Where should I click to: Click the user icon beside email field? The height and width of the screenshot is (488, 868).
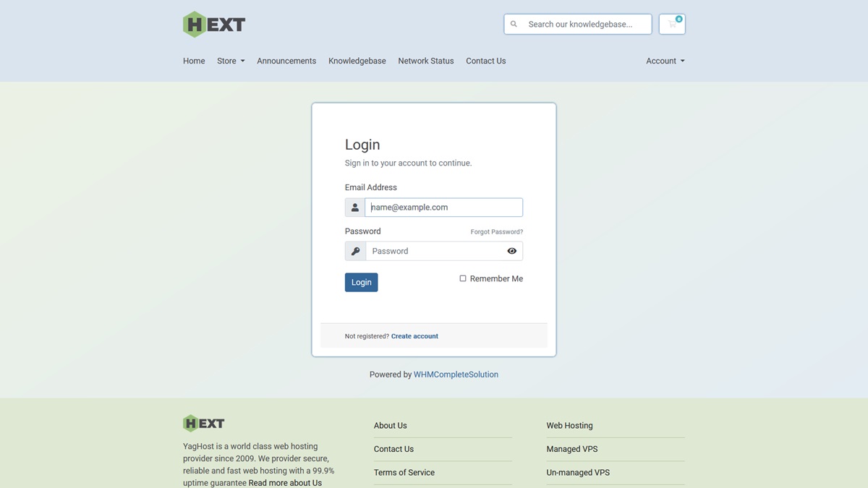click(x=355, y=207)
